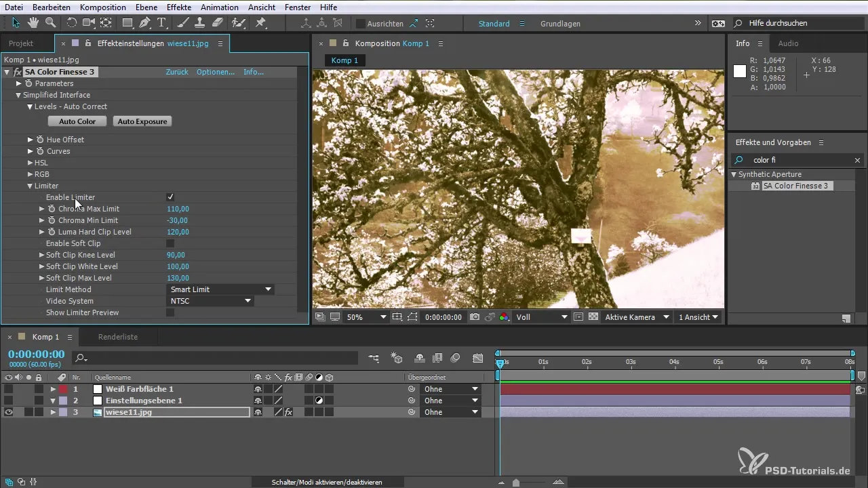Toggle the transparency grid icon
Screen dimensions: 868x488
point(593,317)
